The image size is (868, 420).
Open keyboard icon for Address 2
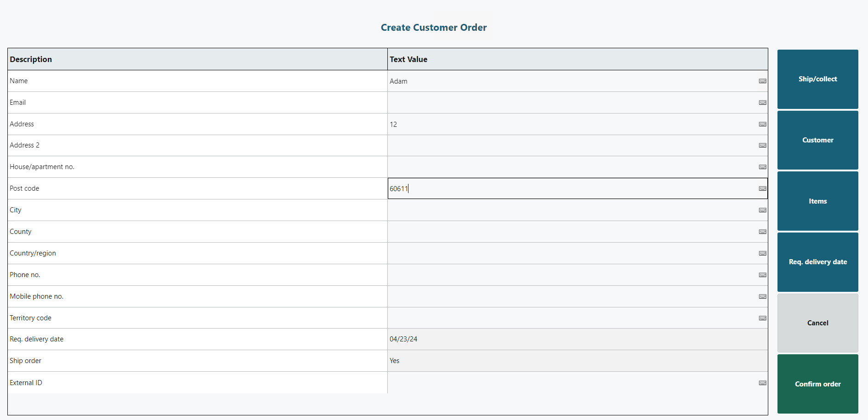[762, 145]
